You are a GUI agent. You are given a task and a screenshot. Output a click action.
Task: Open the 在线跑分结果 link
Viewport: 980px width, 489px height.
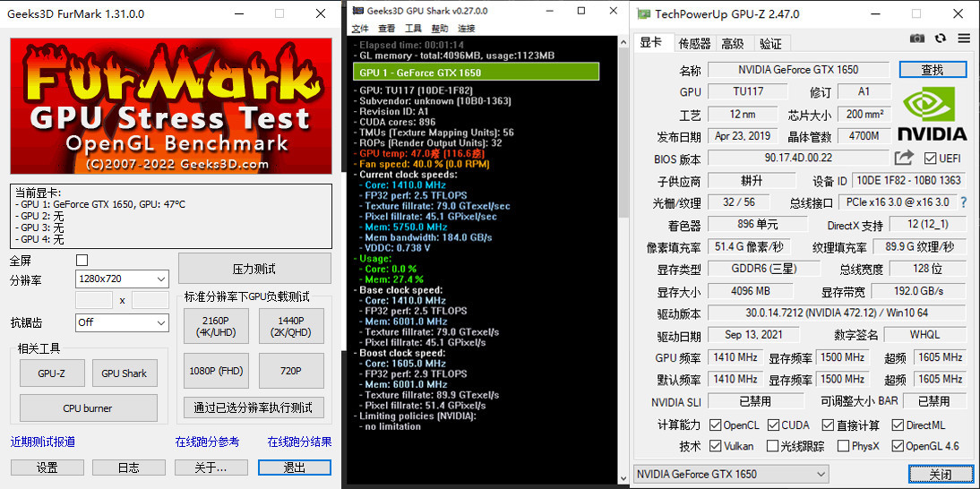click(299, 442)
